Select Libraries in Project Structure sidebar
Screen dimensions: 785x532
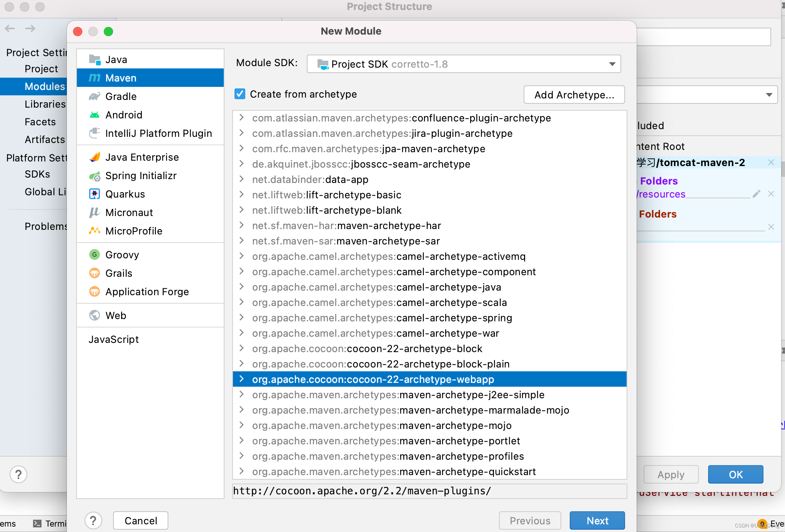[x=33, y=104]
